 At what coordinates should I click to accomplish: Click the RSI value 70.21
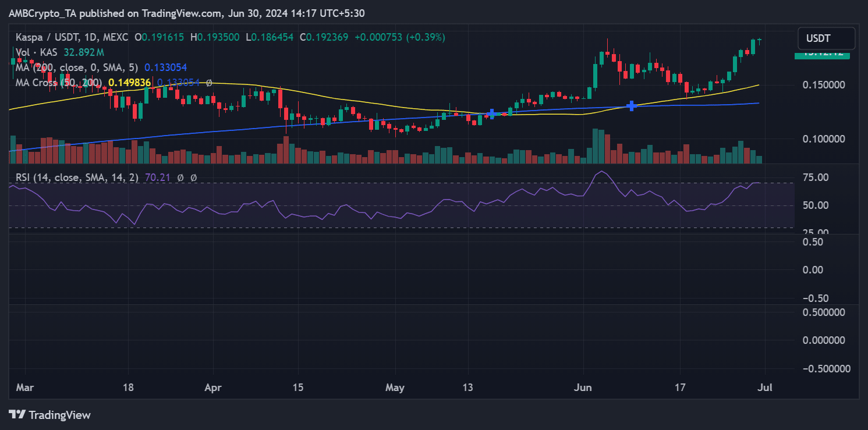click(157, 177)
